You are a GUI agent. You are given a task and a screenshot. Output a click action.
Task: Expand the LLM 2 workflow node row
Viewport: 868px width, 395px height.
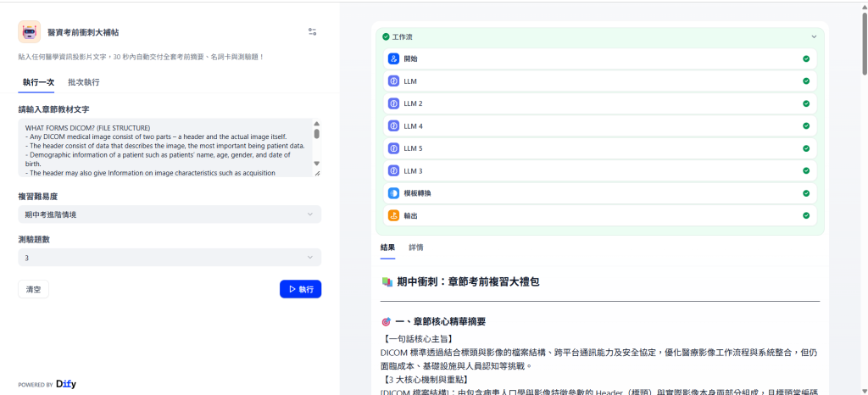pyautogui.click(x=600, y=103)
